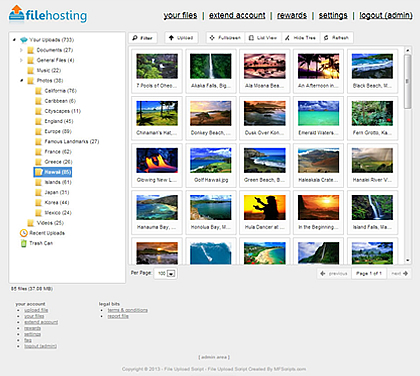
Task: Click the Upload button
Action: click(181, 38)
